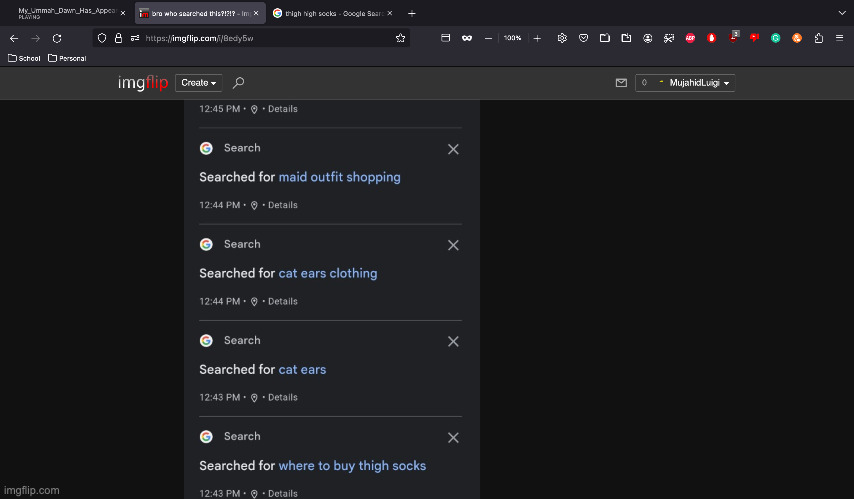Delete the maid outfit shopping entry with X
This screenshot has height=499, width=854.
pyautogui.click(x=453, y=149)
